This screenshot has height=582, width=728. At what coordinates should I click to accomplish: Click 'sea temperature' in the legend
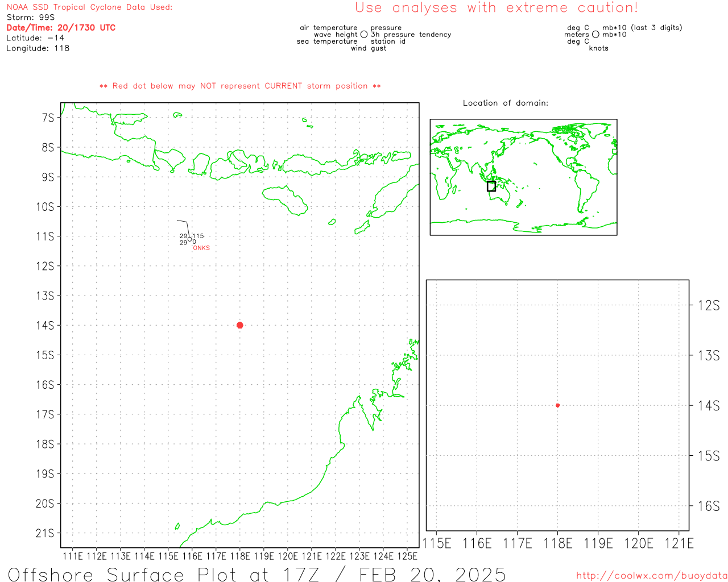(327, 41)
